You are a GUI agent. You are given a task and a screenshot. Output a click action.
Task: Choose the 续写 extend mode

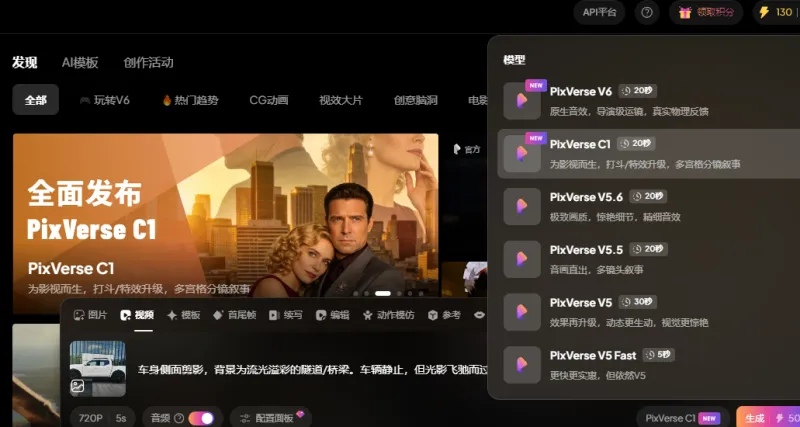tap(285, 315)
